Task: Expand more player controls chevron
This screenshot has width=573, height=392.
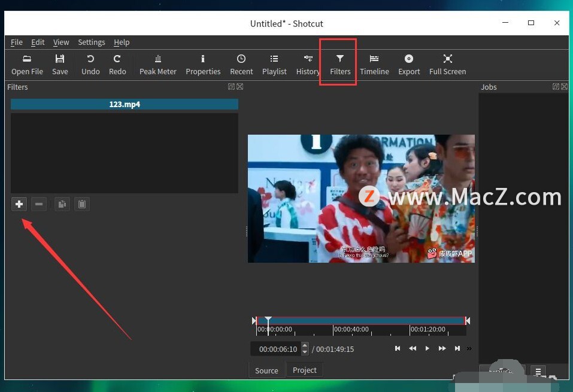Action: click(x=469, y=349)
